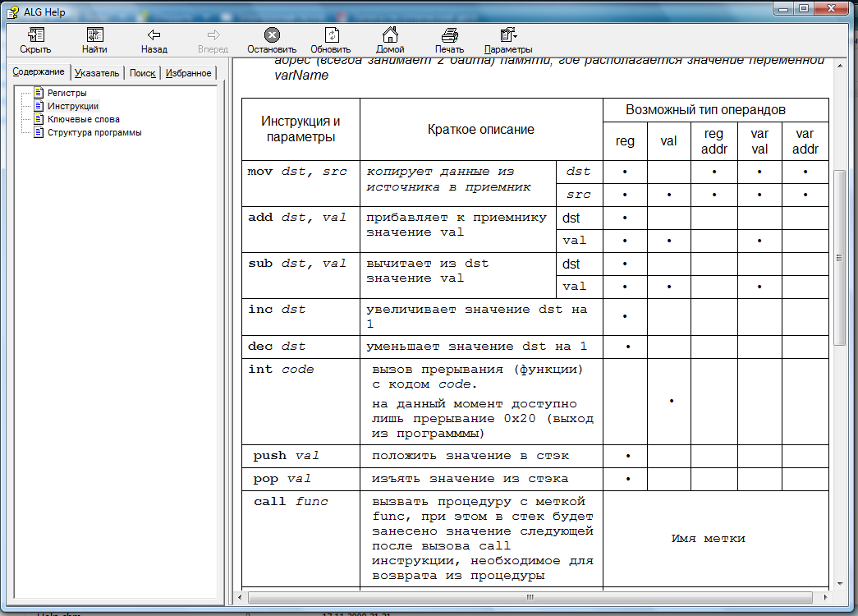Click the 'sub dst, val' instruction cell

coord(301,275)
